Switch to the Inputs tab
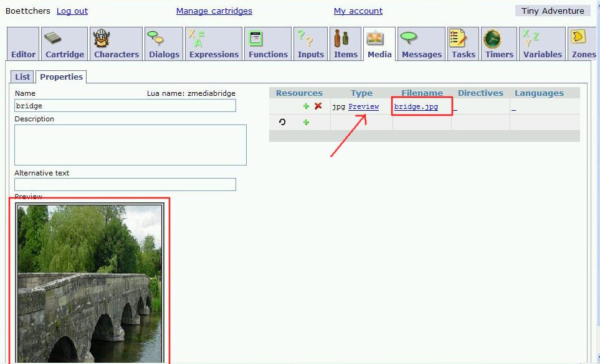Image resolution: width=600 pixels, height=364 pixels. (x=311, y=44)
